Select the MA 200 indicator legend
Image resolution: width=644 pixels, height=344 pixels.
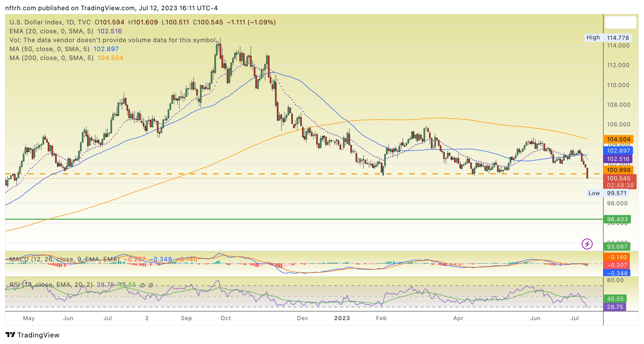[x=51, y=58]
